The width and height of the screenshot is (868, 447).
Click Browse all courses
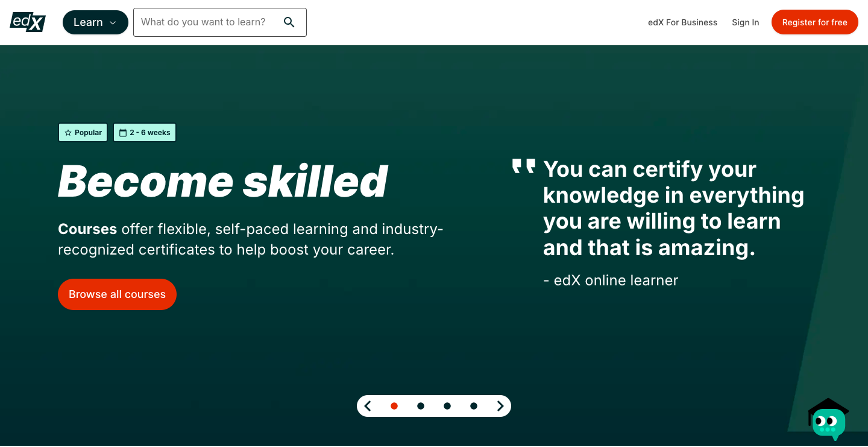(117, 294)
